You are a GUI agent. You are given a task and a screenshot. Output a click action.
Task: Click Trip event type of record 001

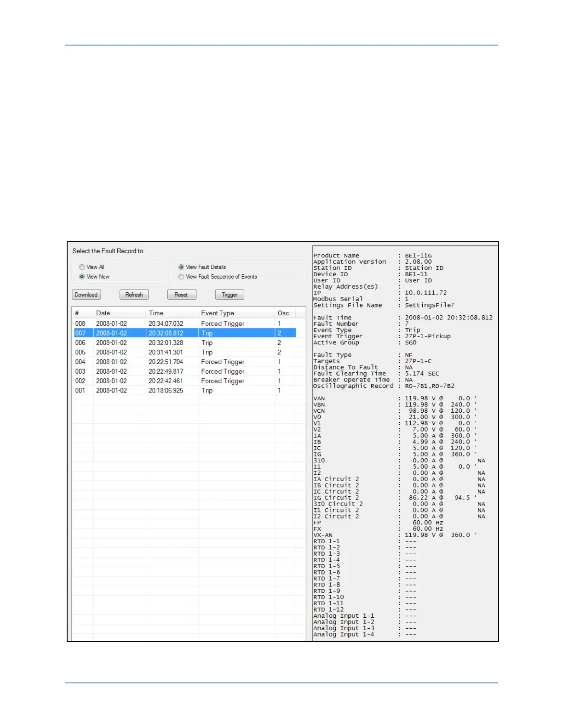click(x=207, y=391)
